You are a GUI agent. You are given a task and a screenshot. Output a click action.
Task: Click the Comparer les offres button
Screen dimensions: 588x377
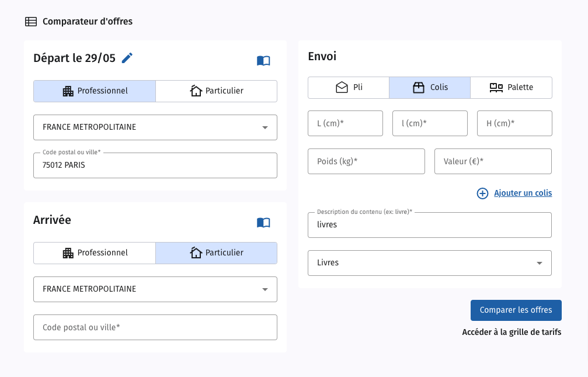[x=516, y=310]
